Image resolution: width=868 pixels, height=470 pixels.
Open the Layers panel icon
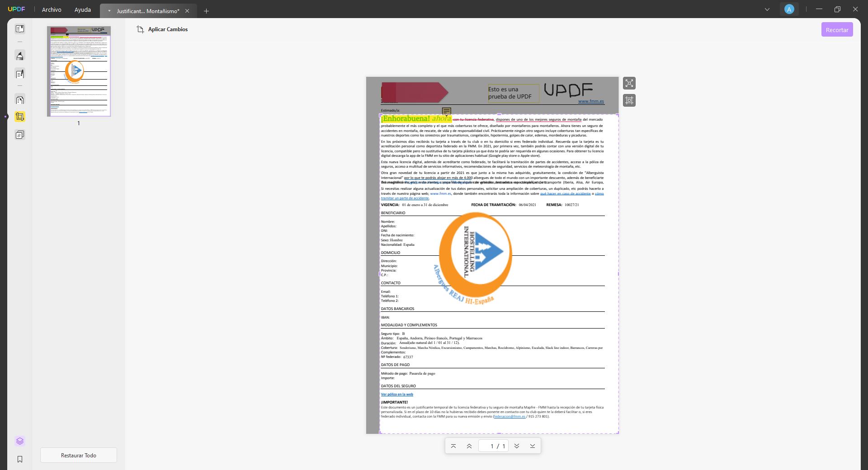pyautogui.click(x=20, y=441)
